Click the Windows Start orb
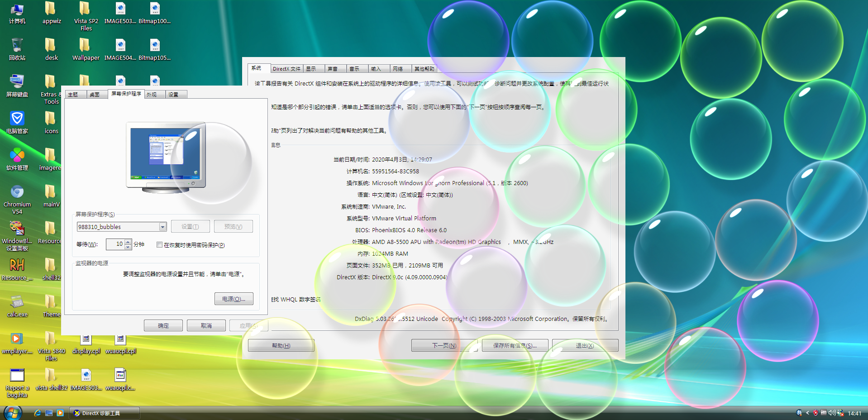This screenshot has height=420, width=868. pos(12,413)
